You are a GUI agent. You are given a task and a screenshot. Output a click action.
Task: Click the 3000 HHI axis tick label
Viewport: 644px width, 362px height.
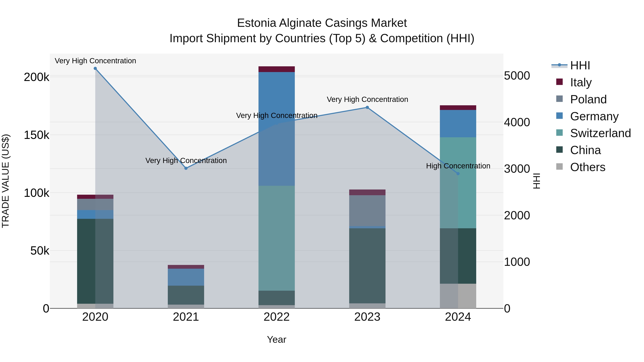(517, 169)
